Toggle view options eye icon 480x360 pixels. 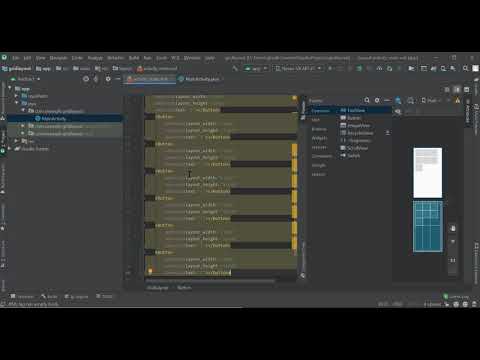point(397,111)
